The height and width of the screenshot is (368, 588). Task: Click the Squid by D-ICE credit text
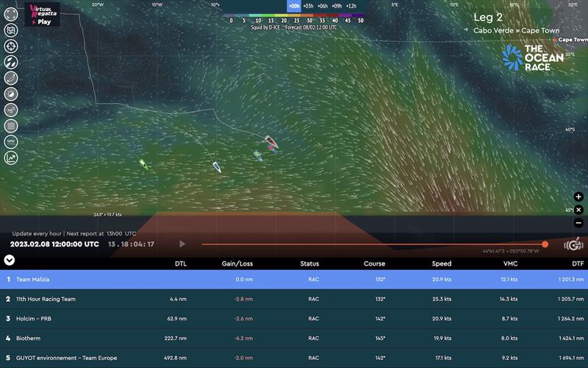(265, 27)
